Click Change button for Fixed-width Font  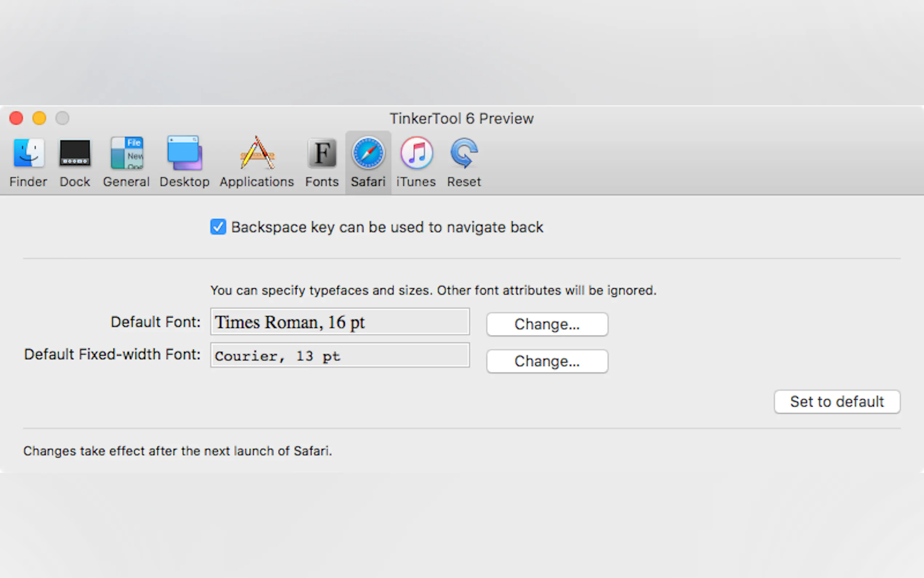point(547,361)
